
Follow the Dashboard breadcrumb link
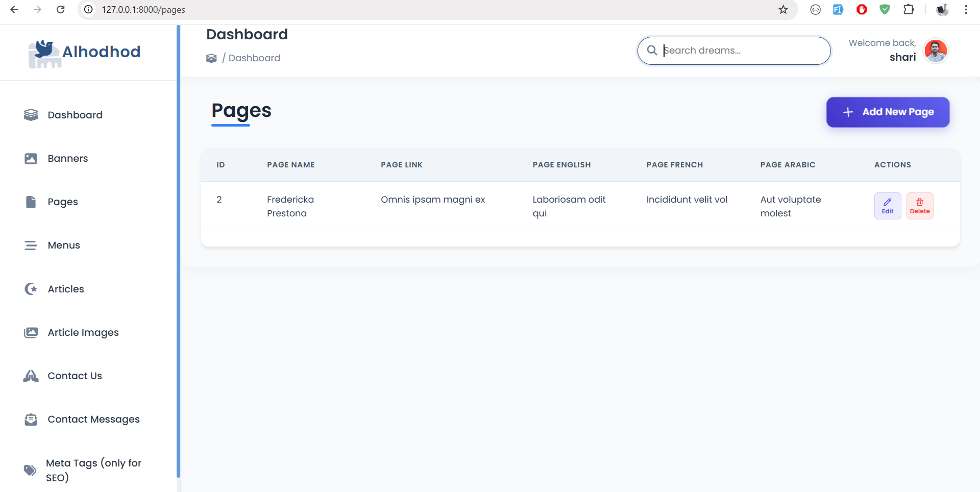click(x=254, y=58)
